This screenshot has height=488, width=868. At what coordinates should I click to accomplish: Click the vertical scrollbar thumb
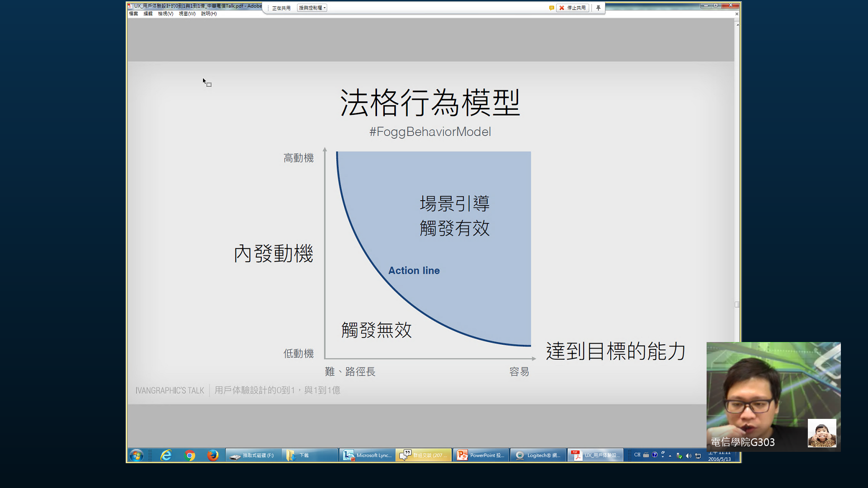point(737,305)
